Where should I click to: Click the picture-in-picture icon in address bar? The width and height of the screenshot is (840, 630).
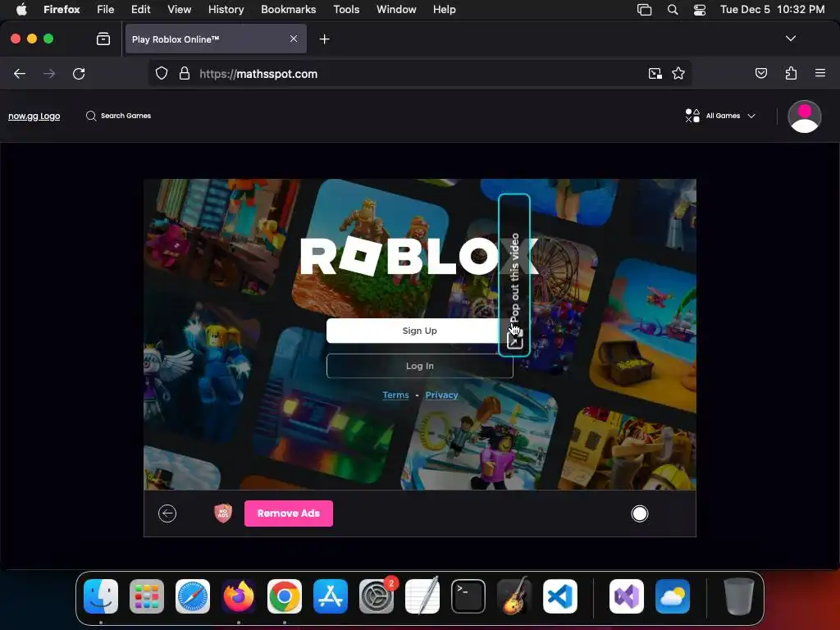(655, 73)
